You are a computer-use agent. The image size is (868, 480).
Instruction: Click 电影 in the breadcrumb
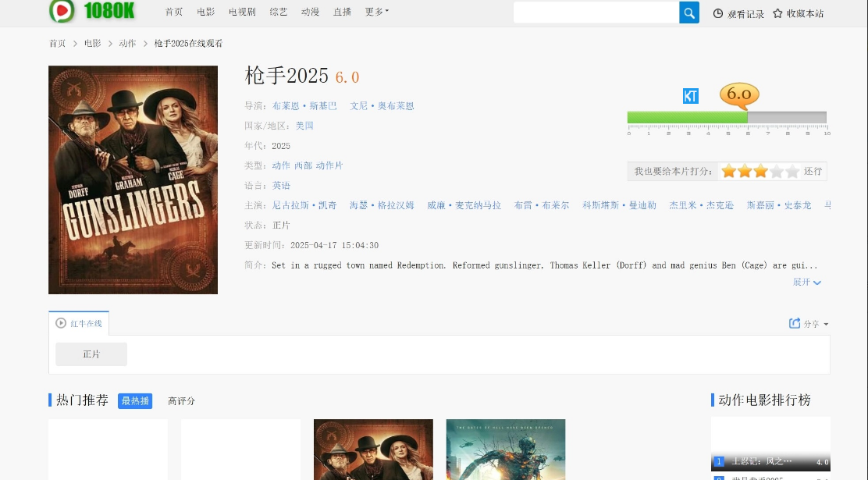(x=92, y=43)
